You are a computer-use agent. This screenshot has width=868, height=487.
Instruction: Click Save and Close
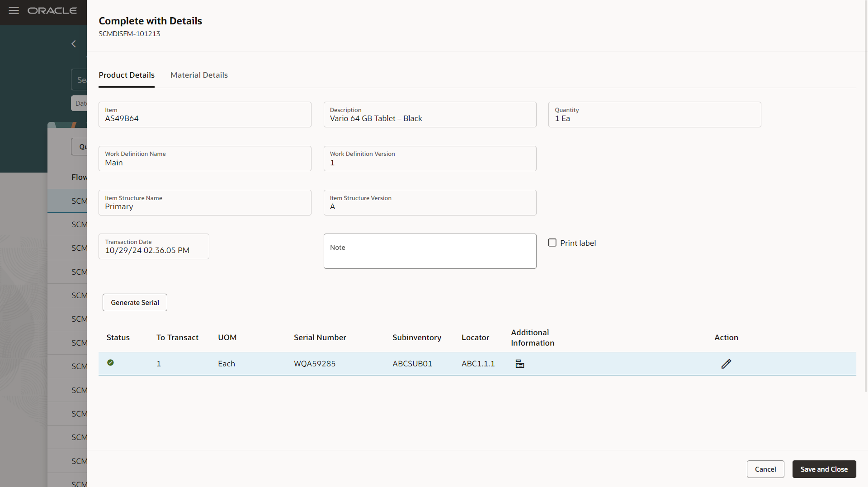824,469
